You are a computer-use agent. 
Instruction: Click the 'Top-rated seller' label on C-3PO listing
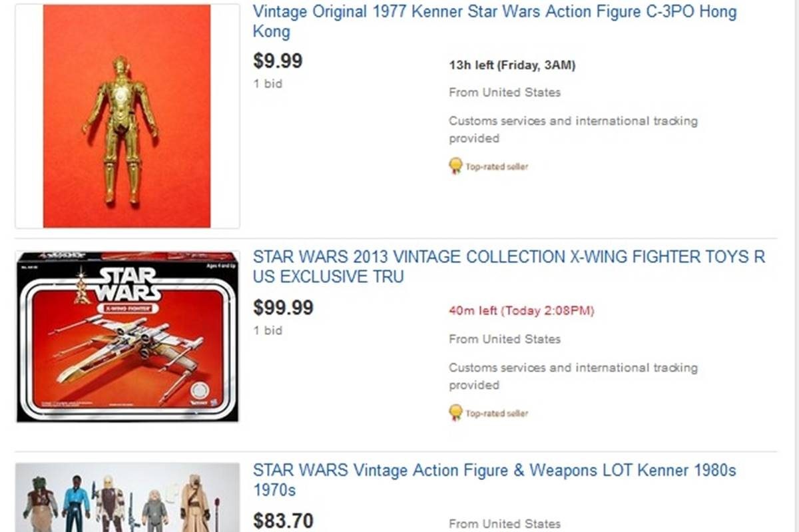[x=497, y=166]
